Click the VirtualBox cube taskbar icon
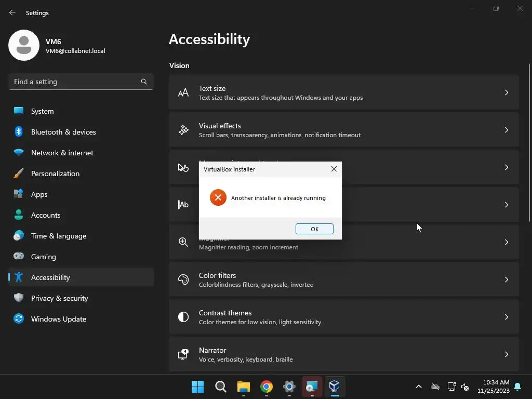 click(335, 387)
